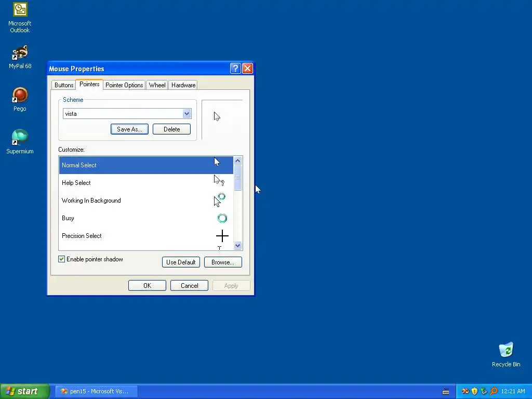Switch to the Pointer Options tab
The width and height of the screenshot is (532, 399).
click(124, 85)
